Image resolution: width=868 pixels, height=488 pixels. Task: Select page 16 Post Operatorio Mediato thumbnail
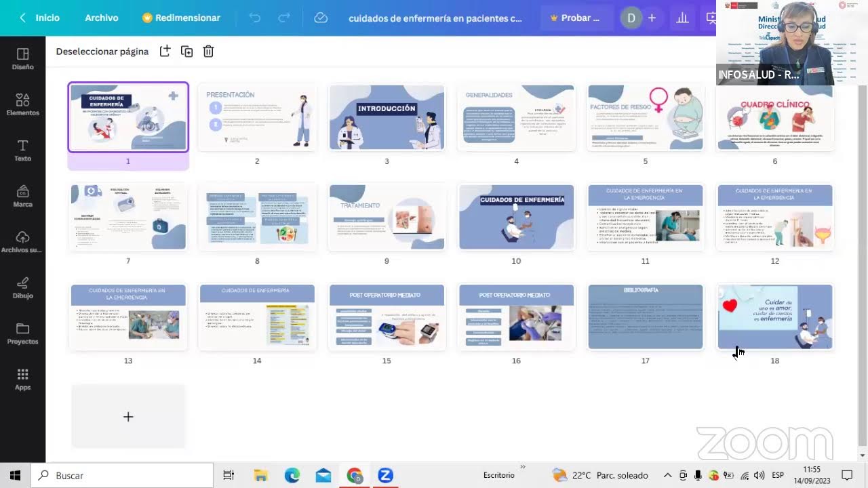point(516,317)
